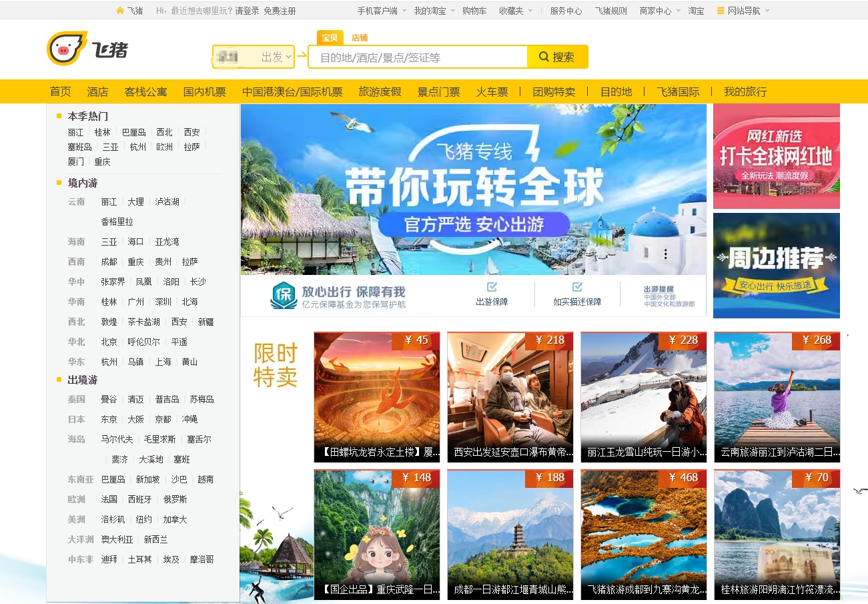Open the 淘宝 link in top bar
Screen dimensions: 868x604
tap(697, 11)
